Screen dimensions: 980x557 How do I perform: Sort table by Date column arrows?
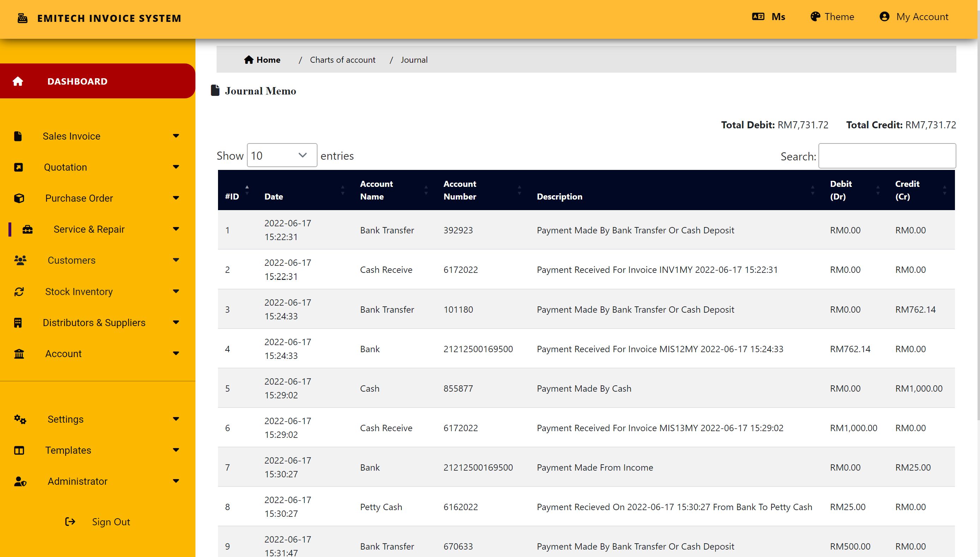point(343,190)
